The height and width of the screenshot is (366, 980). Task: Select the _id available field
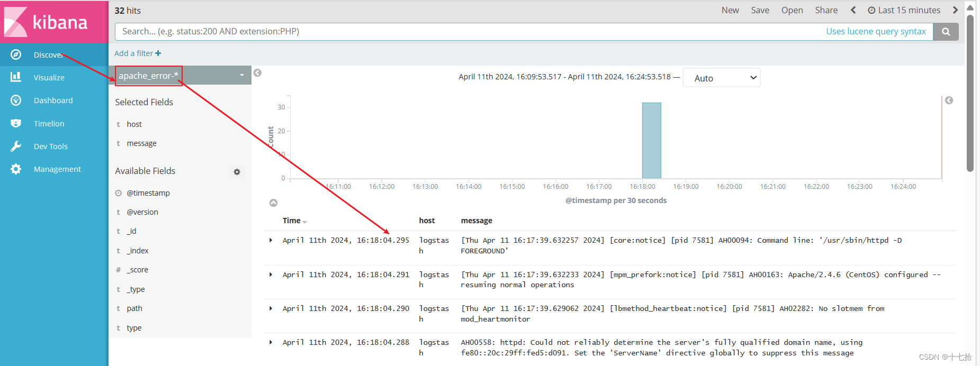pos(131,231)
